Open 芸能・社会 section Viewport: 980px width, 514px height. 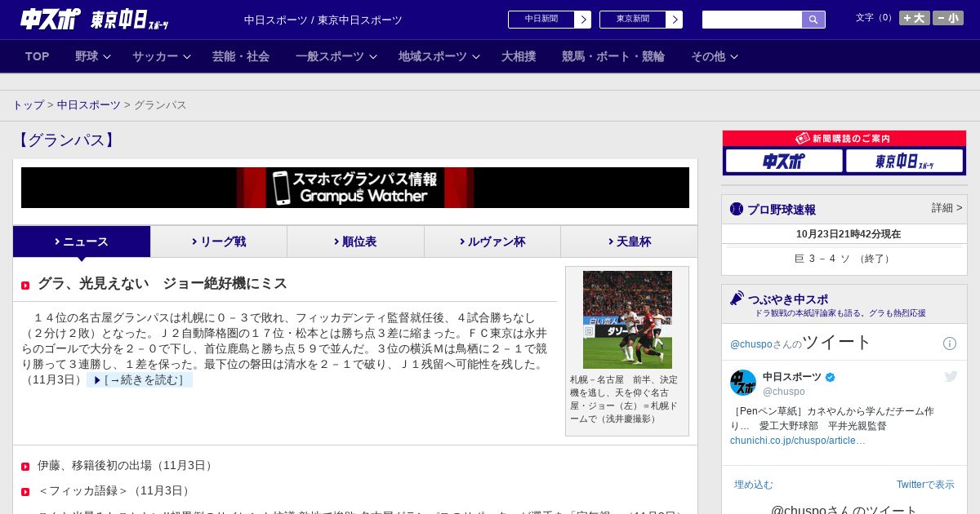tap(241, 56)
